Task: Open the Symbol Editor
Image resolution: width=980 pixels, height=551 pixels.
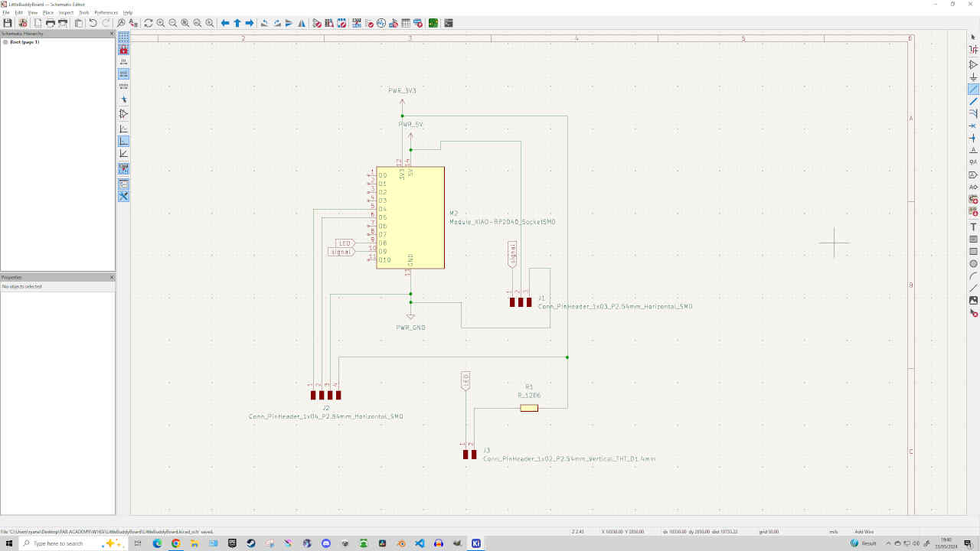Action: coord(317,23)
